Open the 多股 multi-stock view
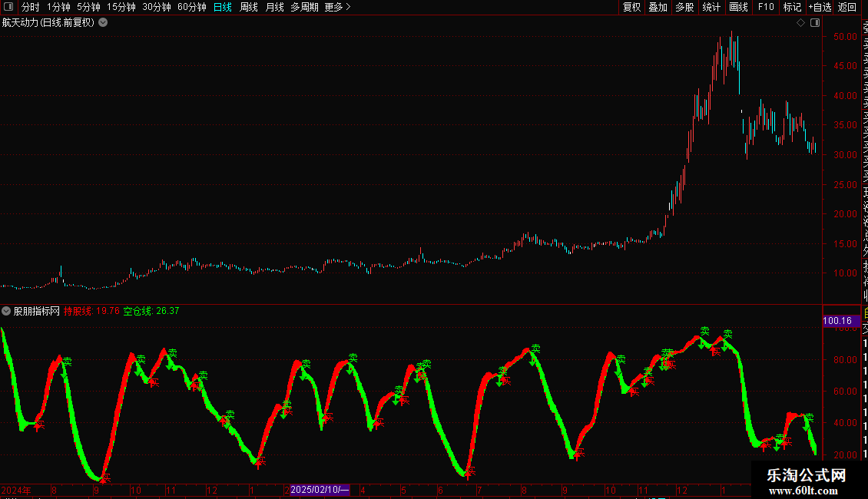The image size is (868, 499). 684,7
